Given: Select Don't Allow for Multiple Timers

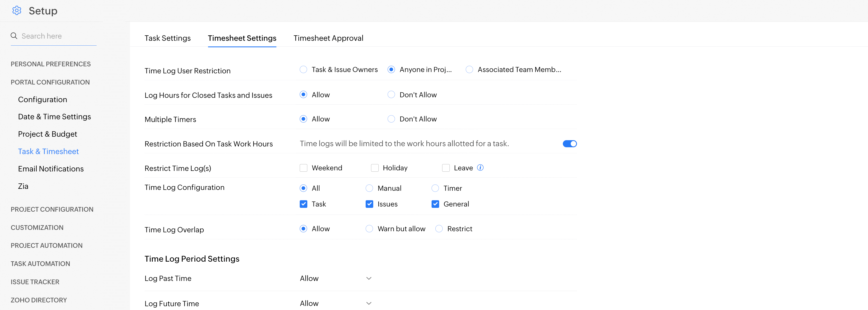Looking at the screenshot, I should (x=391, y=119).
